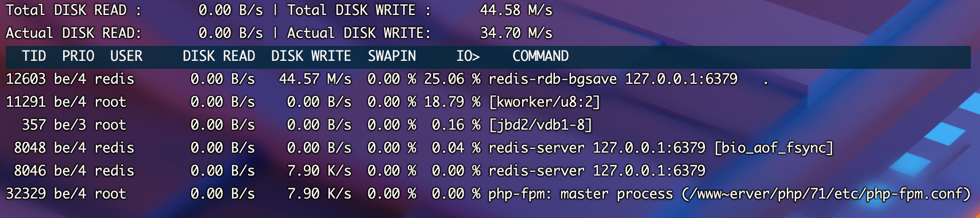Viewport: 980px width, 218px height.
Task: Click the [bio_aof_fsync] thread name
Action: (x=774, y=148)
